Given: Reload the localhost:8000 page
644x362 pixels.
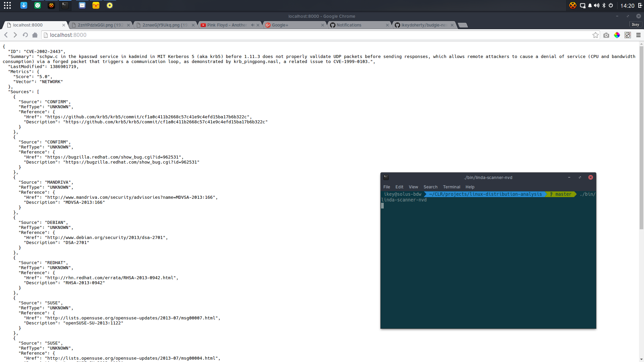Looking at the screenshot, I should tap(25, 35).
